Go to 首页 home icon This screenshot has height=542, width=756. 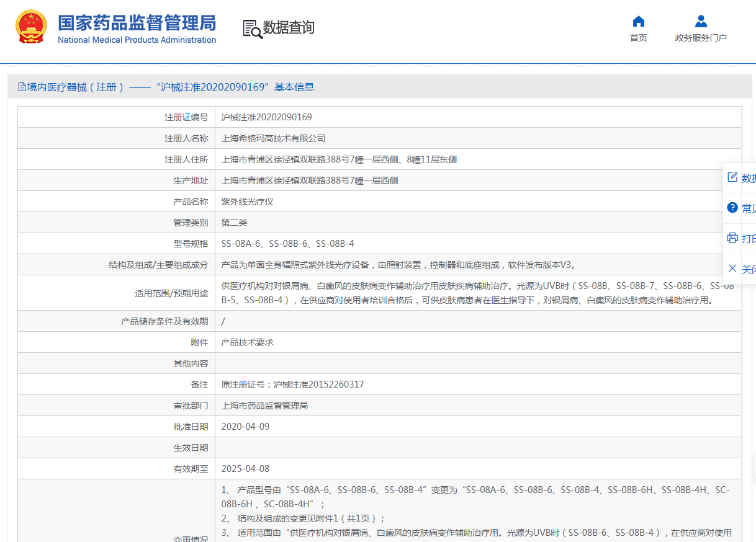[x=638, y=22]
